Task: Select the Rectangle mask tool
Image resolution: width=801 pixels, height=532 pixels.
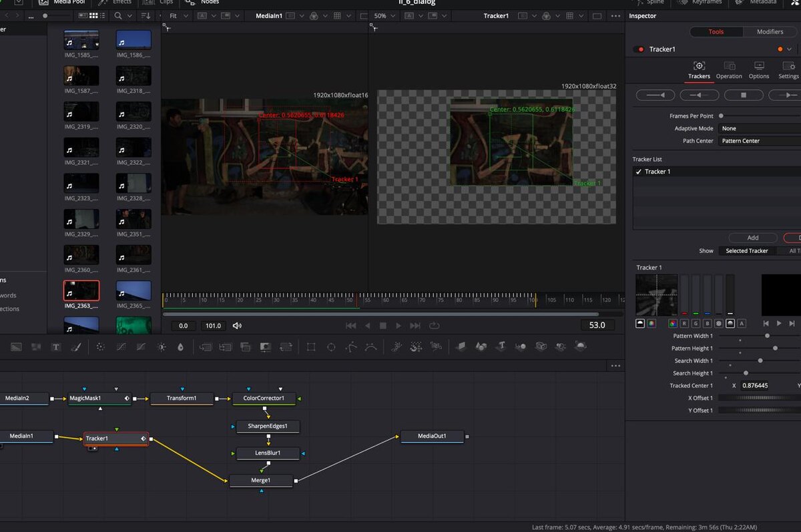Action: click(x=311, y=347)
